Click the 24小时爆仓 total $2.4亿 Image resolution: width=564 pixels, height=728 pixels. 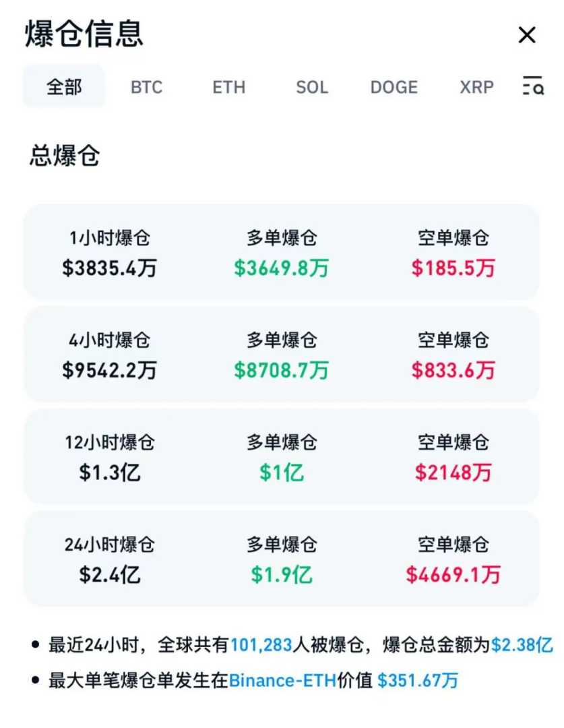[x=109, y=575]
